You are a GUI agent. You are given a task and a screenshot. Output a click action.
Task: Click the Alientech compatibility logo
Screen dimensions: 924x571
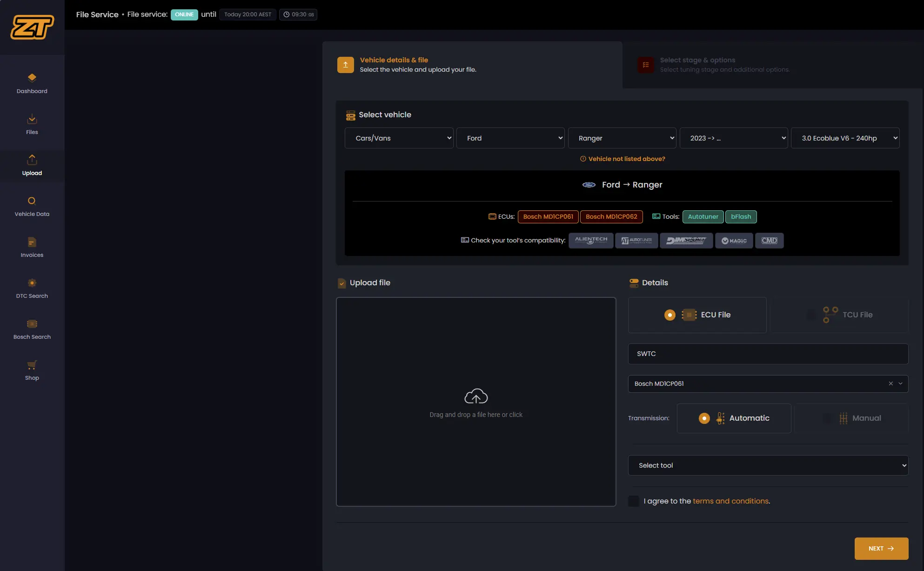click(591, 241)
